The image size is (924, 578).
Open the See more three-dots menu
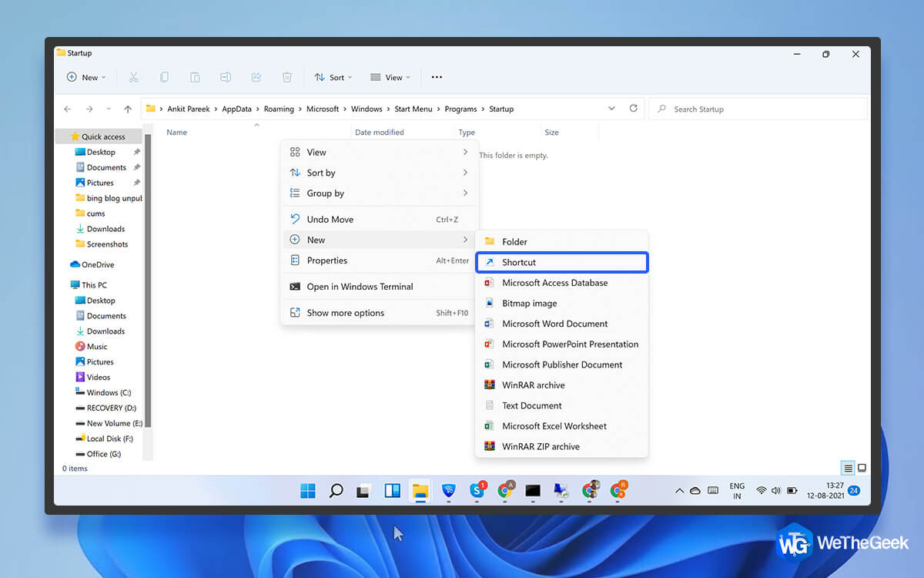(437, 77)
